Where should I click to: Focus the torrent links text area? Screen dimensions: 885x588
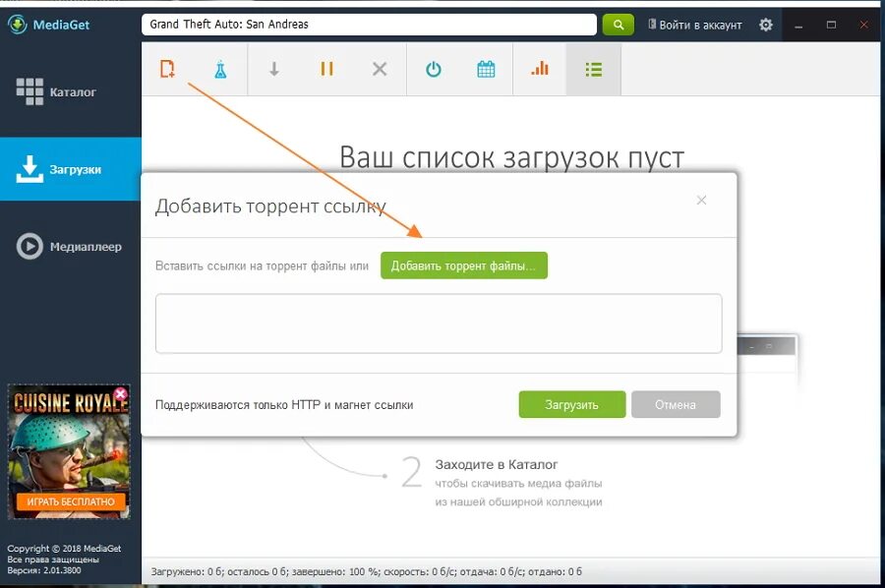(x=439, y=323)
